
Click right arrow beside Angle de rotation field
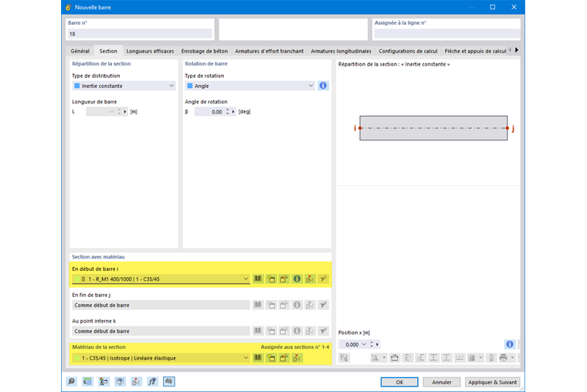(233, 111)
